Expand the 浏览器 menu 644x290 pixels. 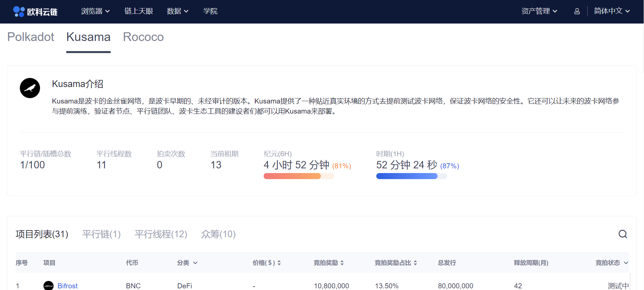pos(96,11)
